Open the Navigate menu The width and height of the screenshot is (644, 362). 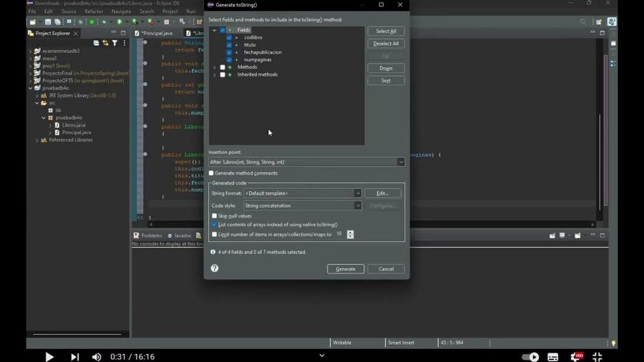point(121,11)
